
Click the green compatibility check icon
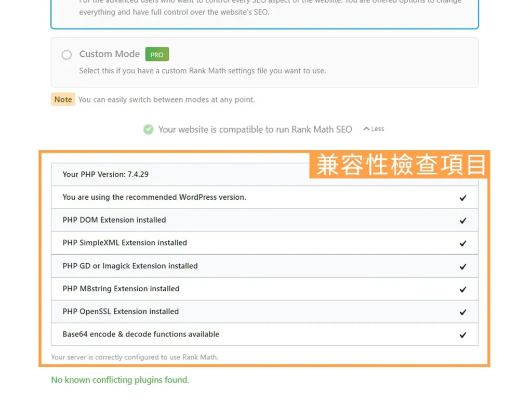pyautogui.click(x=148, y=130)
